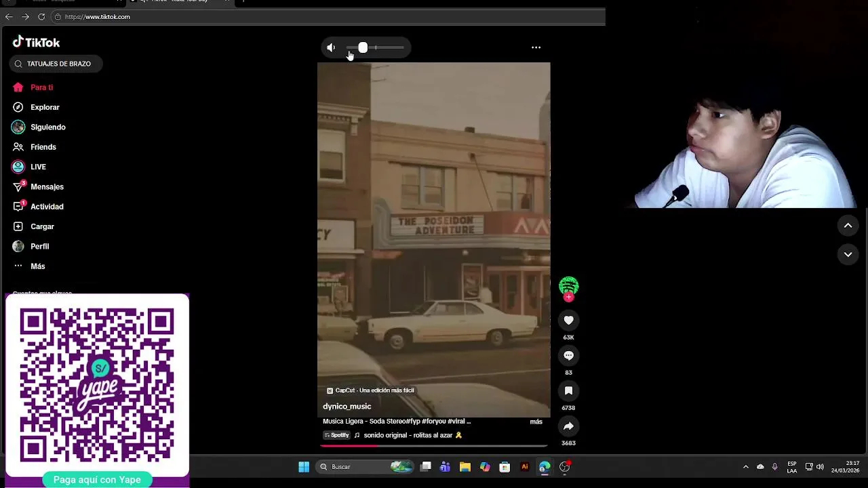Open Microsoft Teams from taskbar

445,467
